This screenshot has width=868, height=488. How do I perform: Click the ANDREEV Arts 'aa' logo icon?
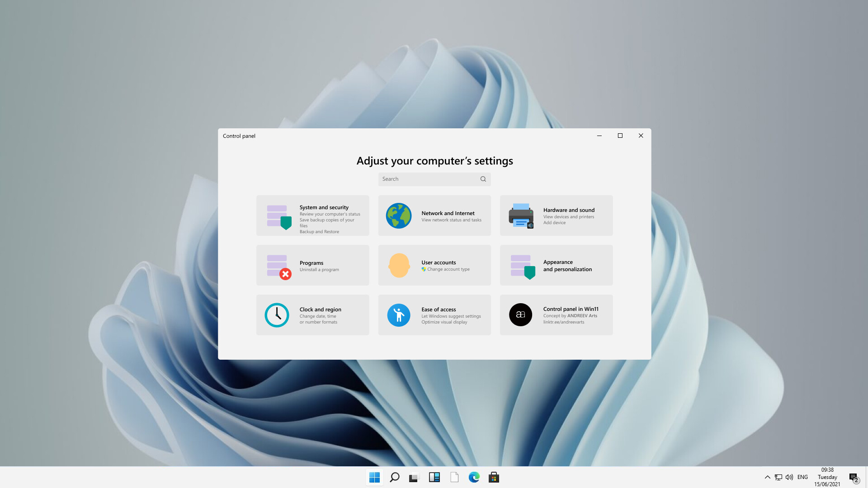[521, 315]
